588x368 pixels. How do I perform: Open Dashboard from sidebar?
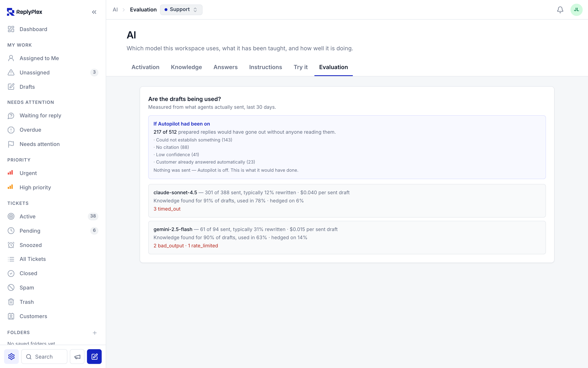click(x=53, y=29)
